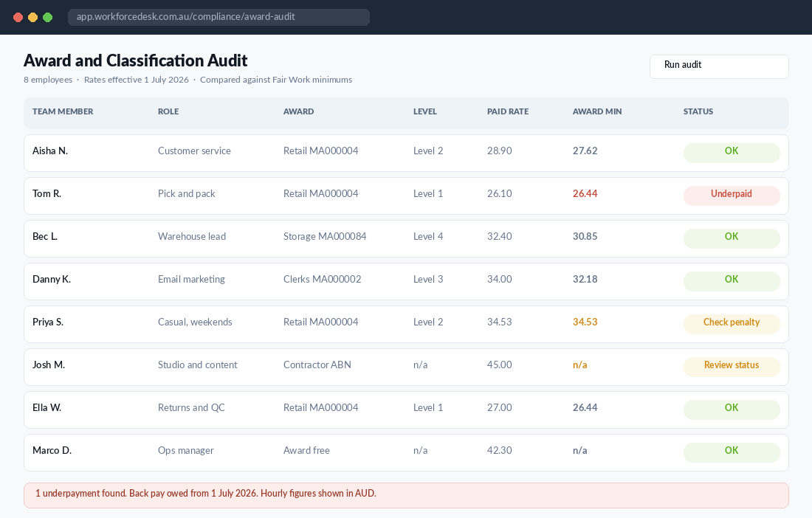The height and width of the screenshot is (518, 812).
Task: Click the Review status badge for Josh M.
Action: pos(732,367)
